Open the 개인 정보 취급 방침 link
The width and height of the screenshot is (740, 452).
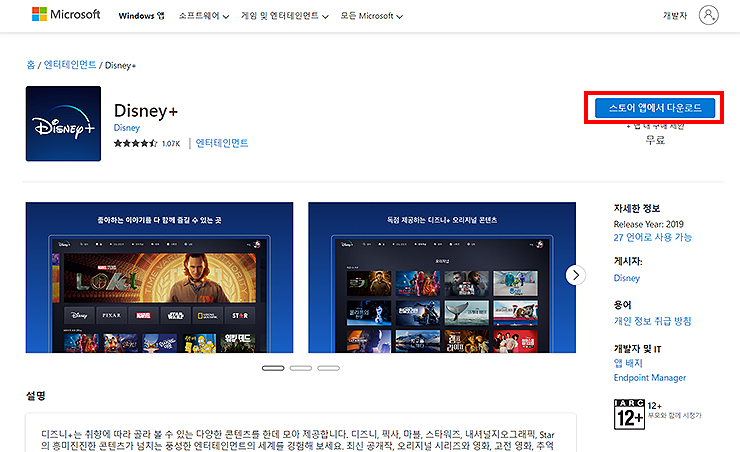(652, 321)
